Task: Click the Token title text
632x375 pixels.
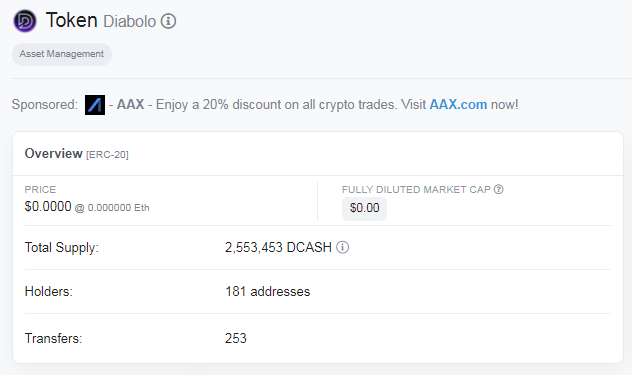Action: tap(71, 20)
